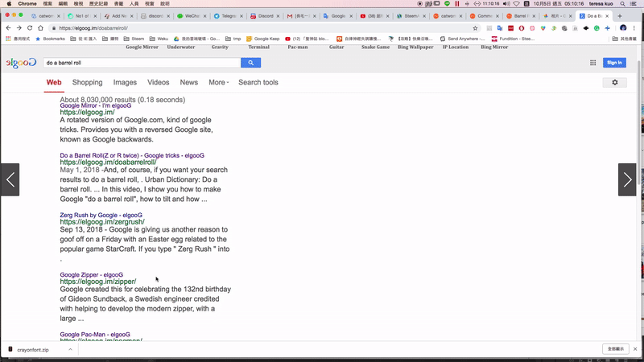This screenshot has width=644, height=362.
Task: Click the Google Translate extension icon
Action: (500, 28)
